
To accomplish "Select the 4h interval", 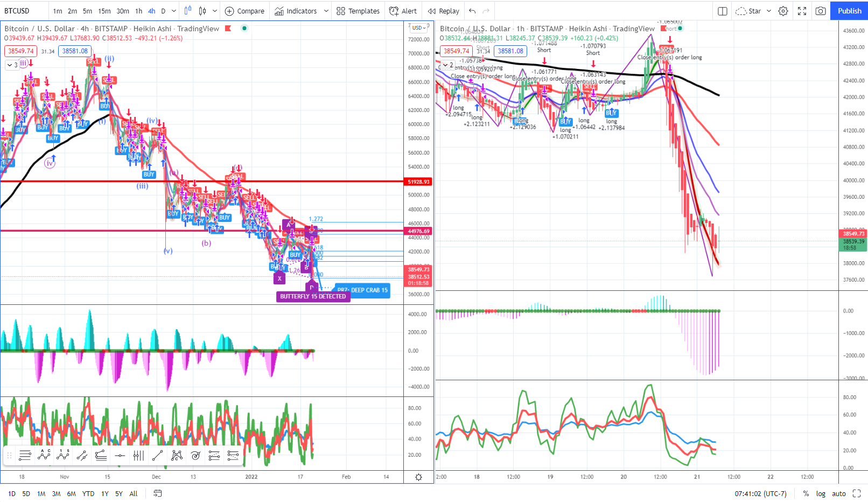I will (152, 11).
